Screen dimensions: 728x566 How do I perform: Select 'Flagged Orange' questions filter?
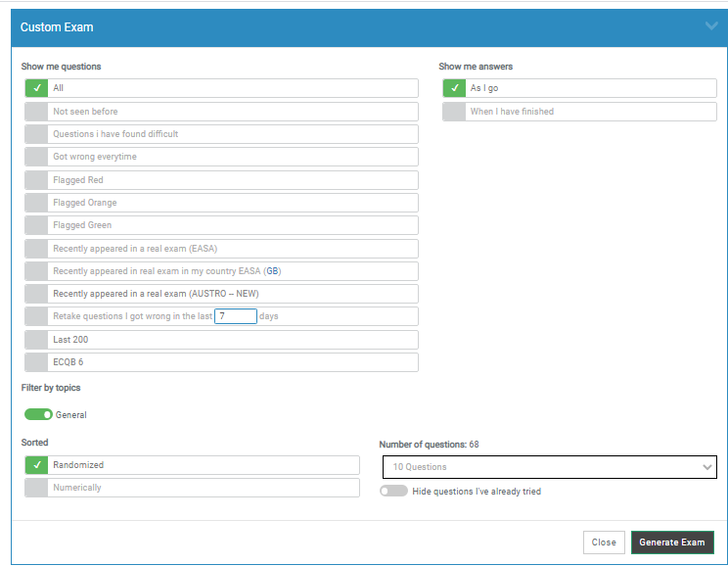[x=37, y=203]
